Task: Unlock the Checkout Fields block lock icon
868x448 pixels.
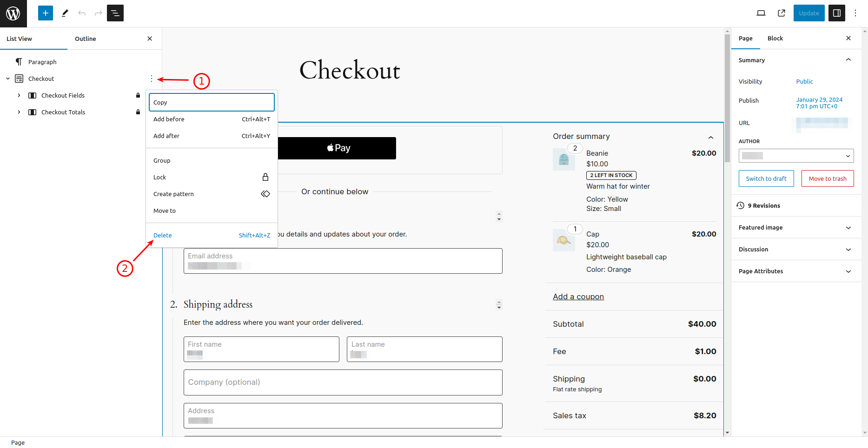Action: pos(138,95)
